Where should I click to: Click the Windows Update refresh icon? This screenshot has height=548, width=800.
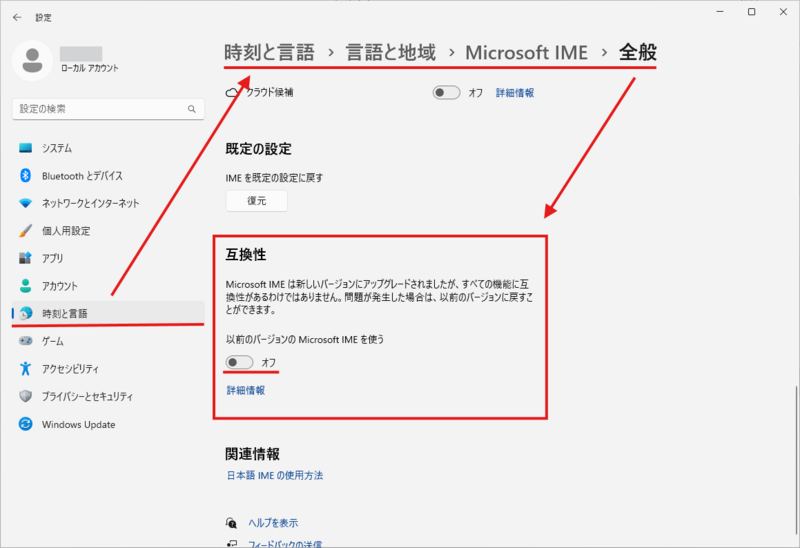[26, 424]
